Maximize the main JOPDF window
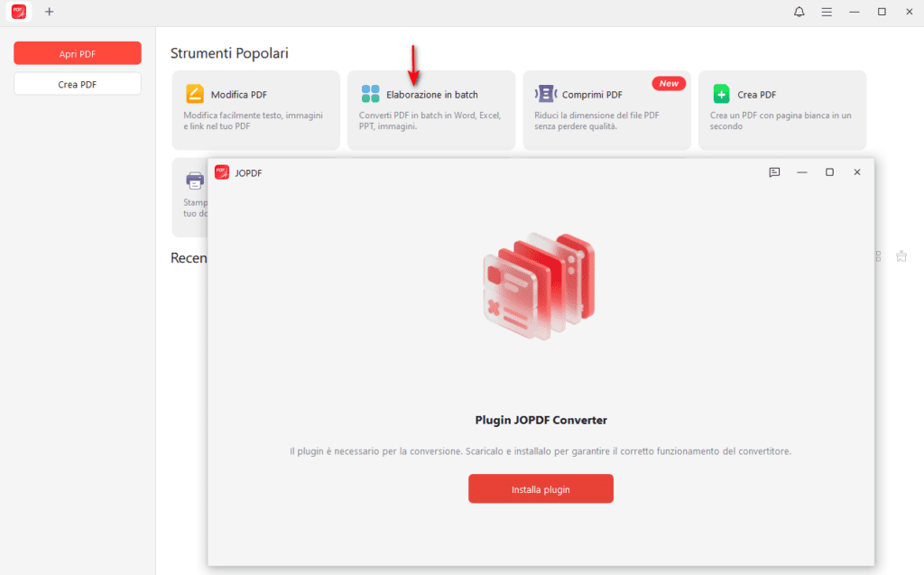The height and width of the screenshot is (575, 924). pos(882,12)
